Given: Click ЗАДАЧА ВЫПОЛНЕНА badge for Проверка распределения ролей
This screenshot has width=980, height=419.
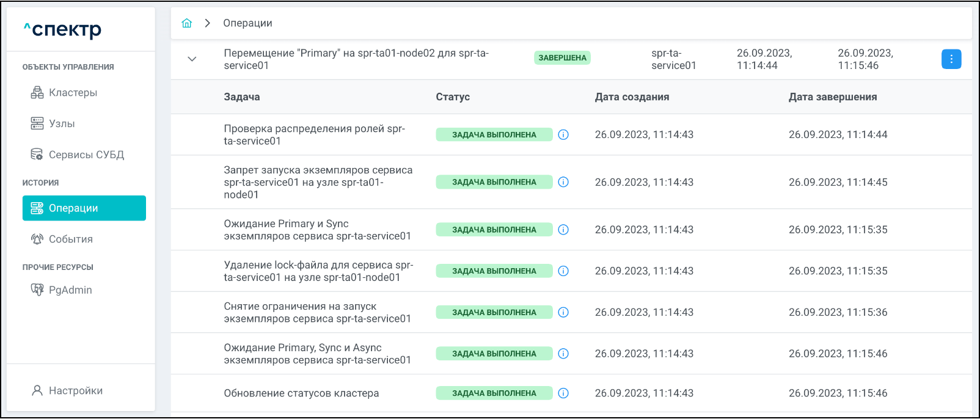Looking at the screenshot, I should click(494, 135).
